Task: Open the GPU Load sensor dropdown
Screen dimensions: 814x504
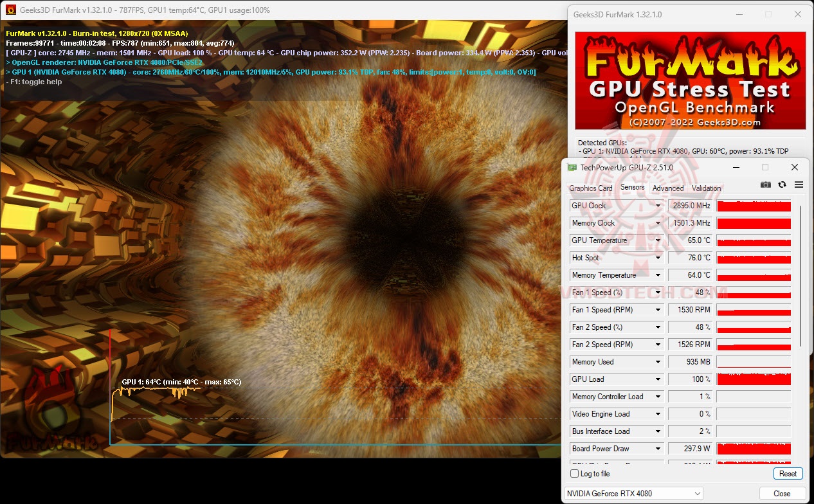Action: (x=658, y=379)
